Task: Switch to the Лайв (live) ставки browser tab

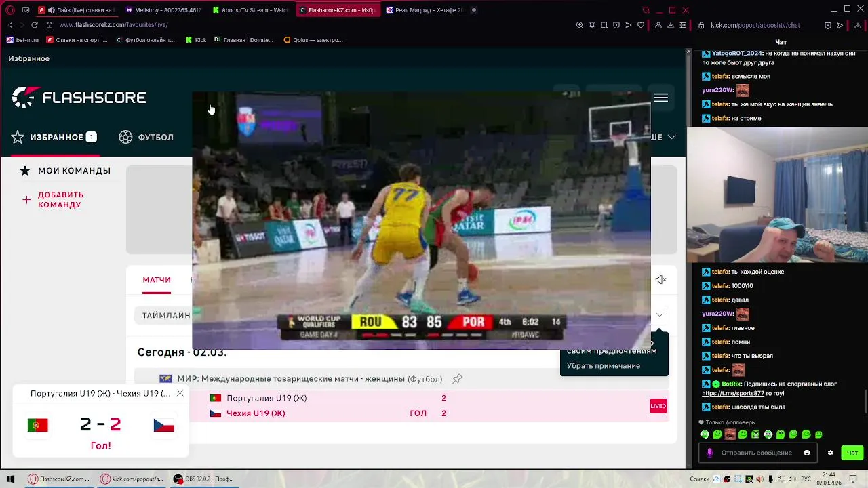Action: [x=77, y=10]
